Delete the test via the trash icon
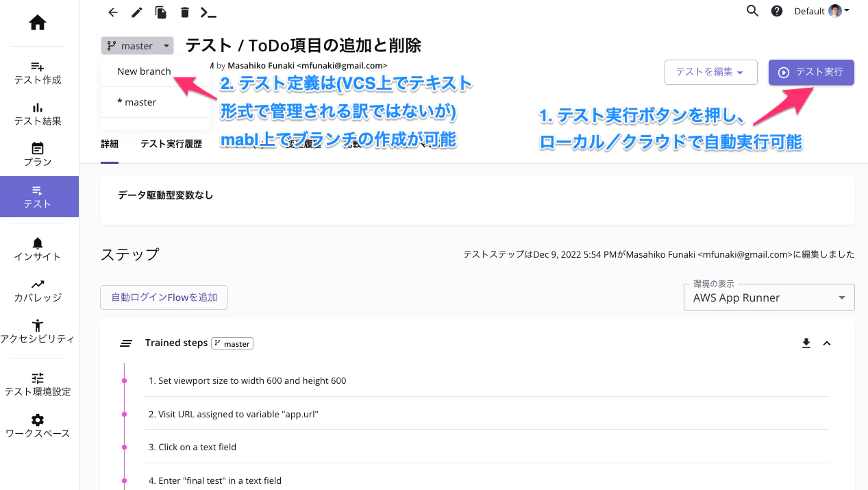This screenshot has width=868, height=490. pos(184,12)
